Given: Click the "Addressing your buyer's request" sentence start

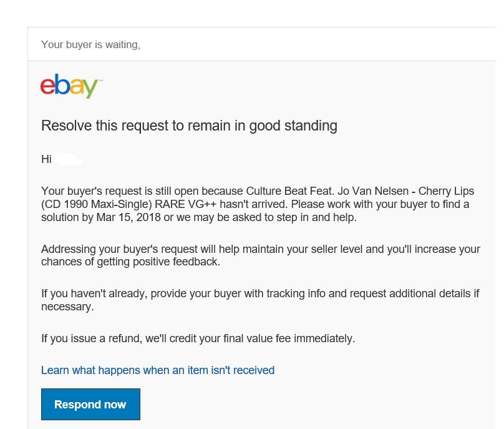Looking at the screenshot, I should 113,249.
